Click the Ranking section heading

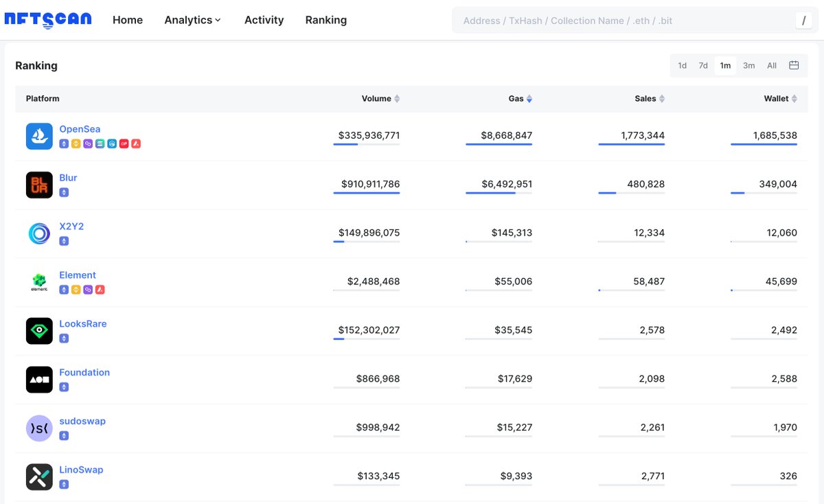[36, 66]
